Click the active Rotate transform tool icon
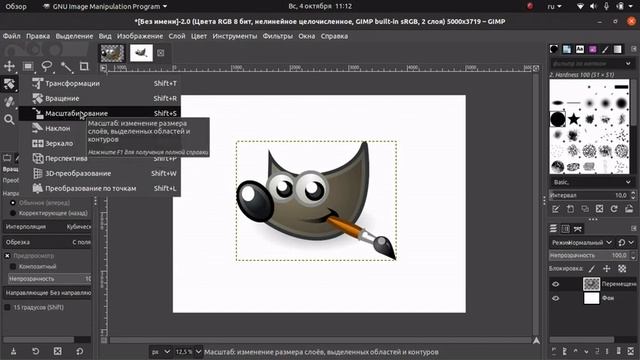 pos(9,84)
